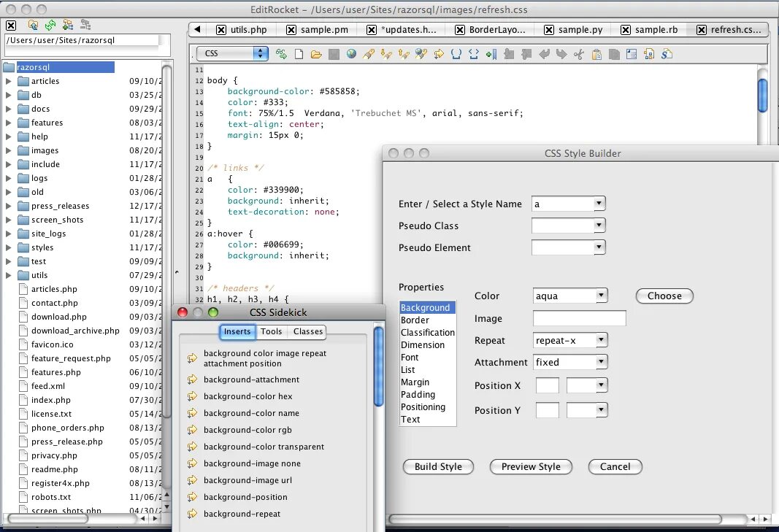The height and width of the screenshot is (532, 779).
Task: Click the curly brace matching toolbar icon
Action: [456, 54]
